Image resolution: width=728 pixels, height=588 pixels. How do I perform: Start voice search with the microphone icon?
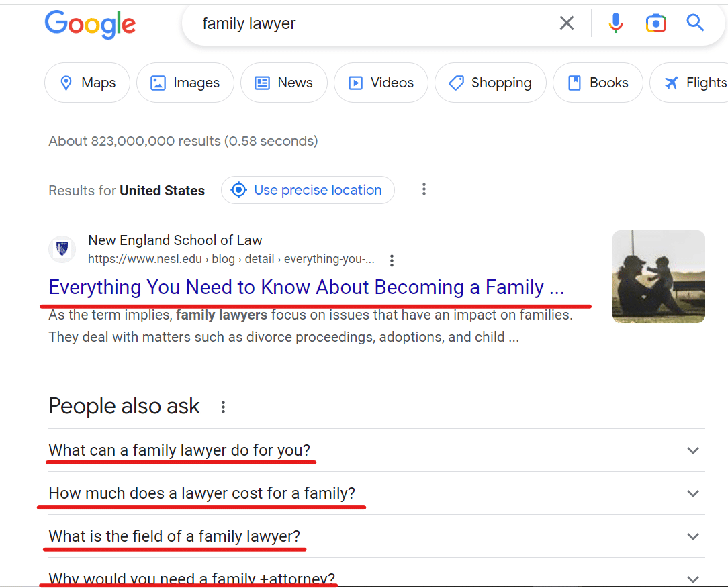coord(616,23)
